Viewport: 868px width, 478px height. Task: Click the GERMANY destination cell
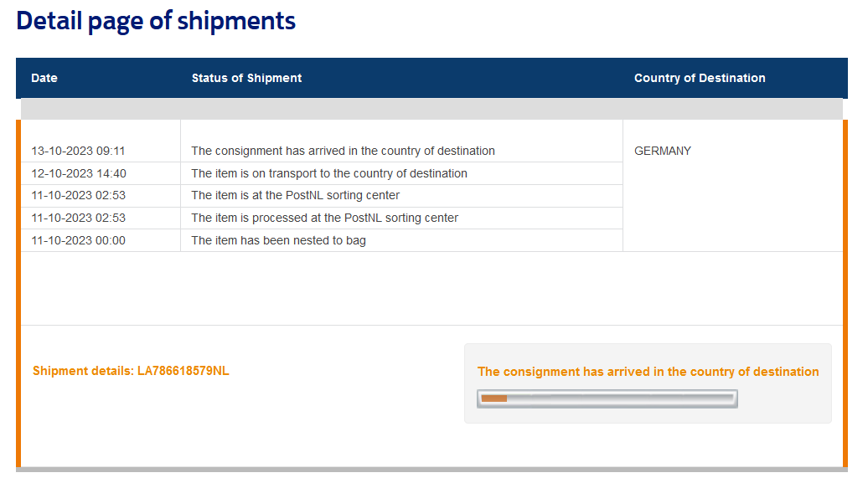663,151
